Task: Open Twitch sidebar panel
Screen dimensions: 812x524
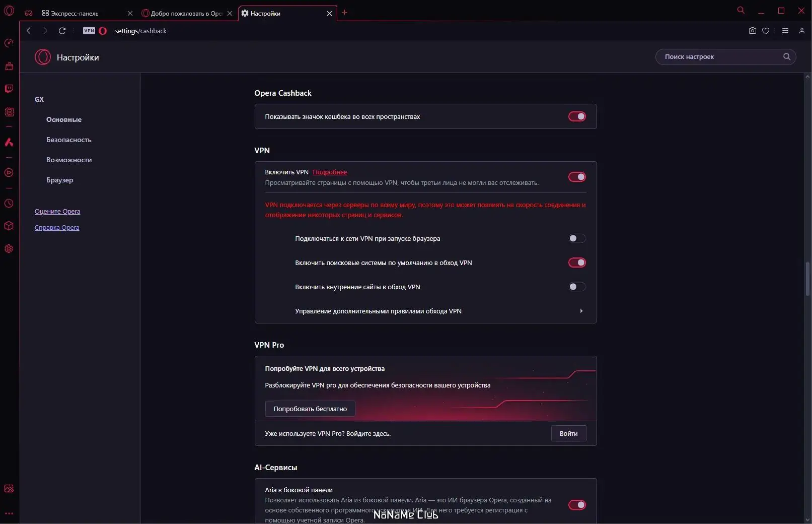Action: click(9, 89)
